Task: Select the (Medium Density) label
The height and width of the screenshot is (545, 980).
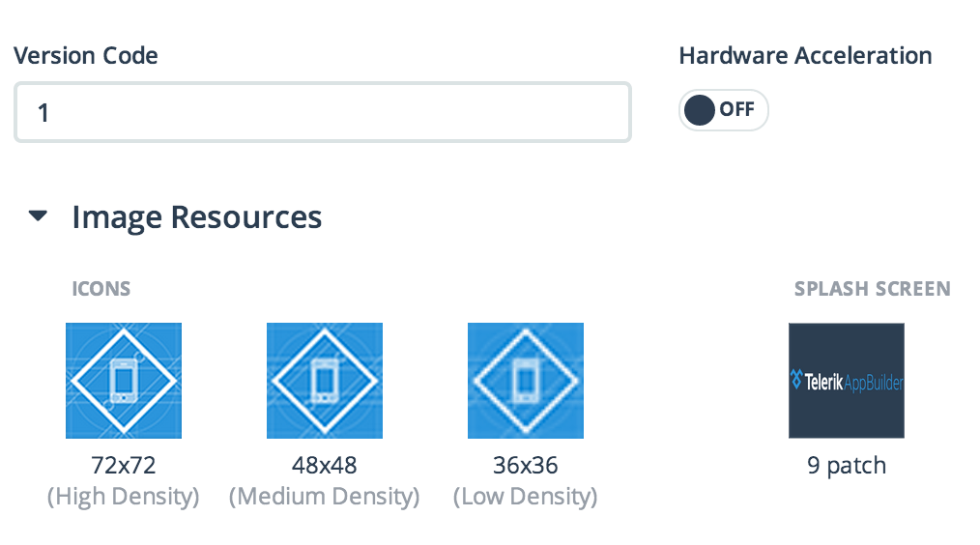Action: [x=325, y=497]
